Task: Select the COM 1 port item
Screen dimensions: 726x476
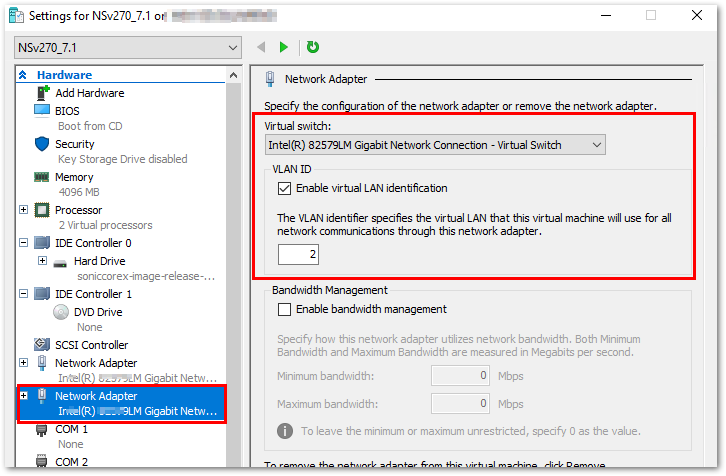Action: [72, 429]
